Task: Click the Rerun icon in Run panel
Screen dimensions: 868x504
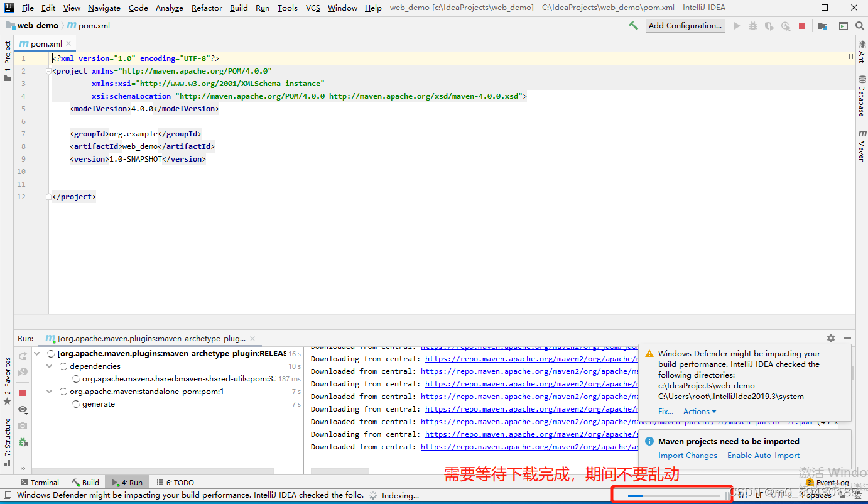Action: [23, 356]
